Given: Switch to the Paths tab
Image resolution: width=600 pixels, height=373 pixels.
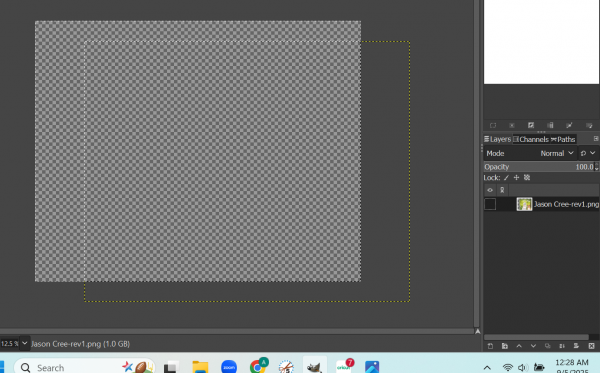Looking at the screenshot, I should 563,139.
